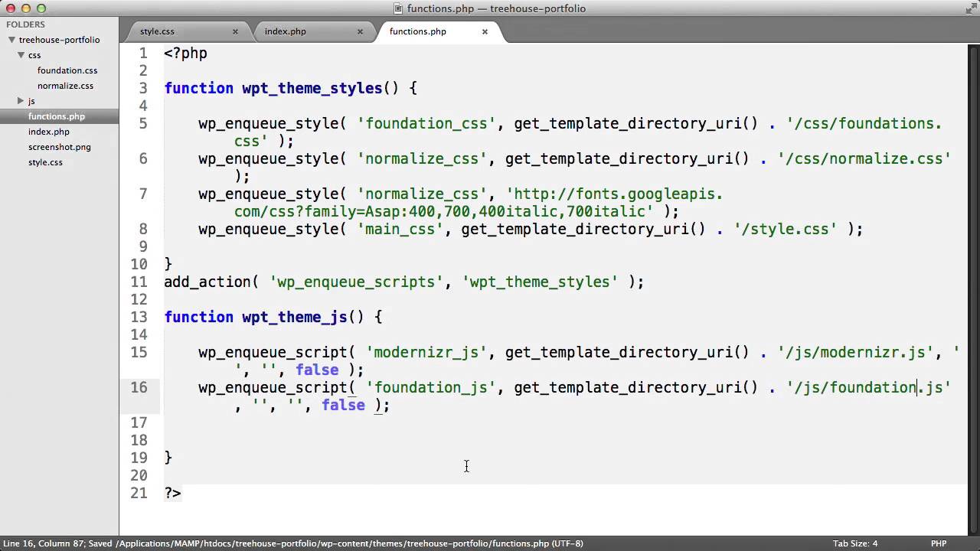
Task: Open foundation.css in the sidebar
Action: tap(67, 70)
